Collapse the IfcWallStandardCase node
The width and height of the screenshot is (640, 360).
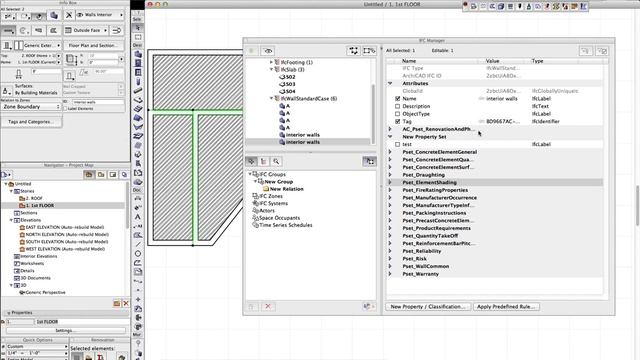(x=271, y=98)
